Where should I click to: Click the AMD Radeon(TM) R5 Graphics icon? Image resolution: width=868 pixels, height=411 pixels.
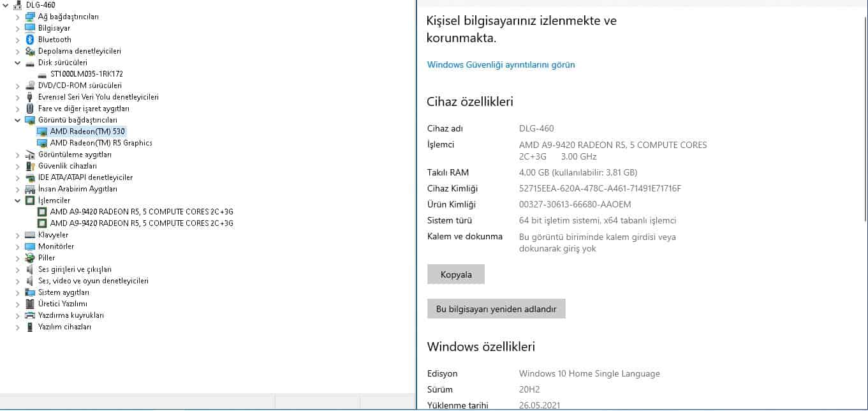tap(42, 143)
